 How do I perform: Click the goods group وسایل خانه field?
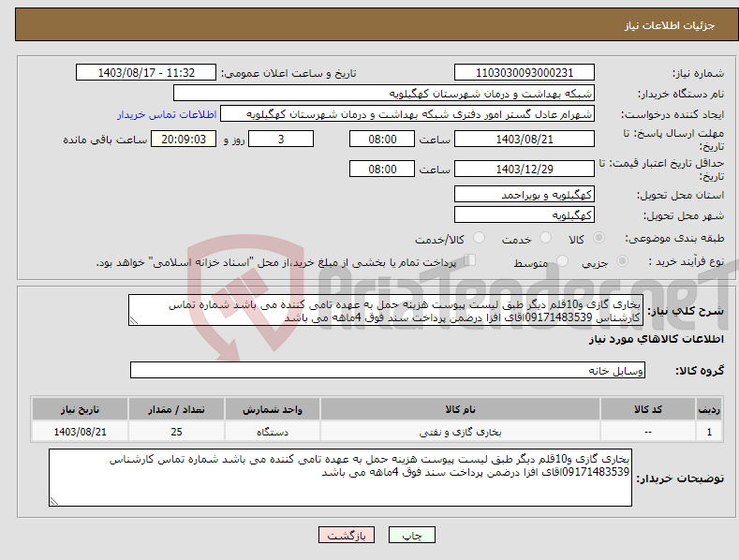tap(388, 370)
